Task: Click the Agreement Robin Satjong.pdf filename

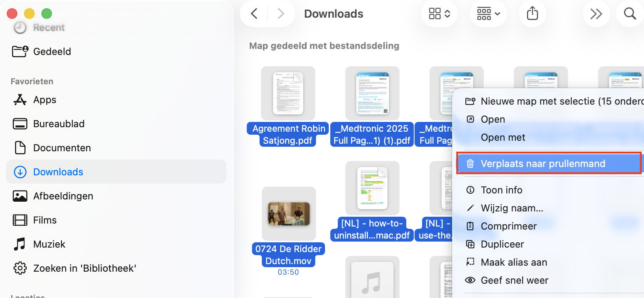Action: (x=288, y=134)
